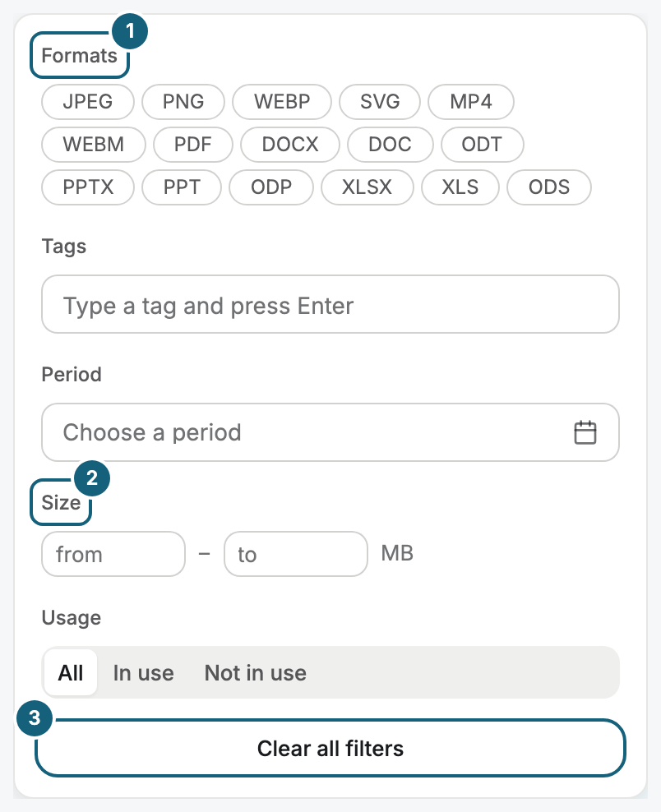Toggle the WEBM format filter

tap(93, 145)
